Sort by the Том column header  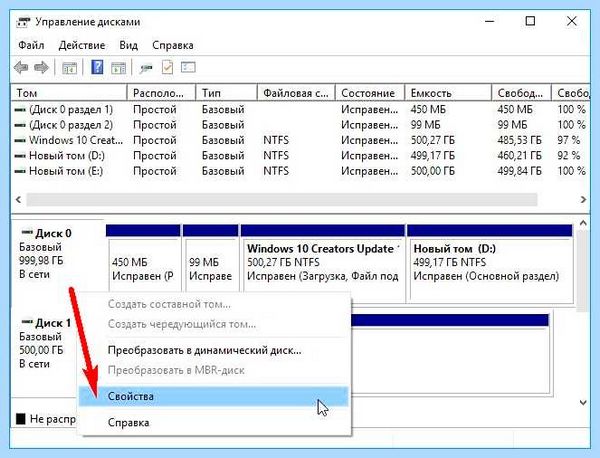[x=69, y=93]
